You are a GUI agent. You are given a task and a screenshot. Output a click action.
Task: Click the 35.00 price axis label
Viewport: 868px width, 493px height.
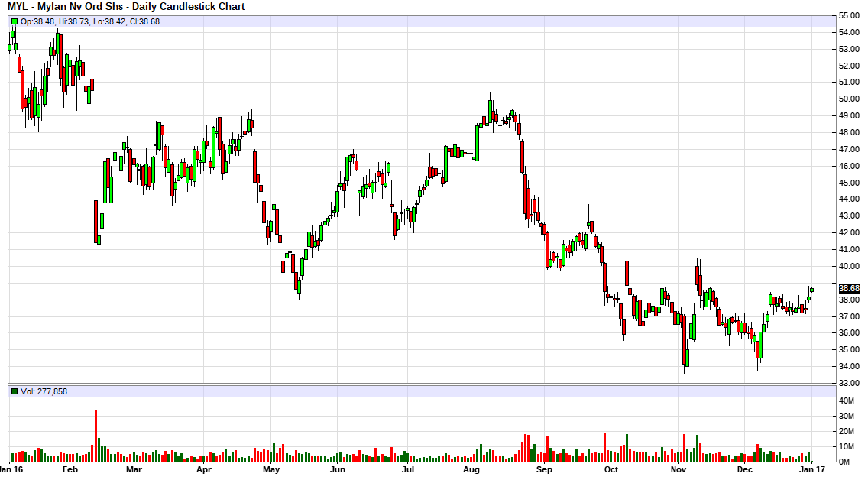[x=849, y=349]
